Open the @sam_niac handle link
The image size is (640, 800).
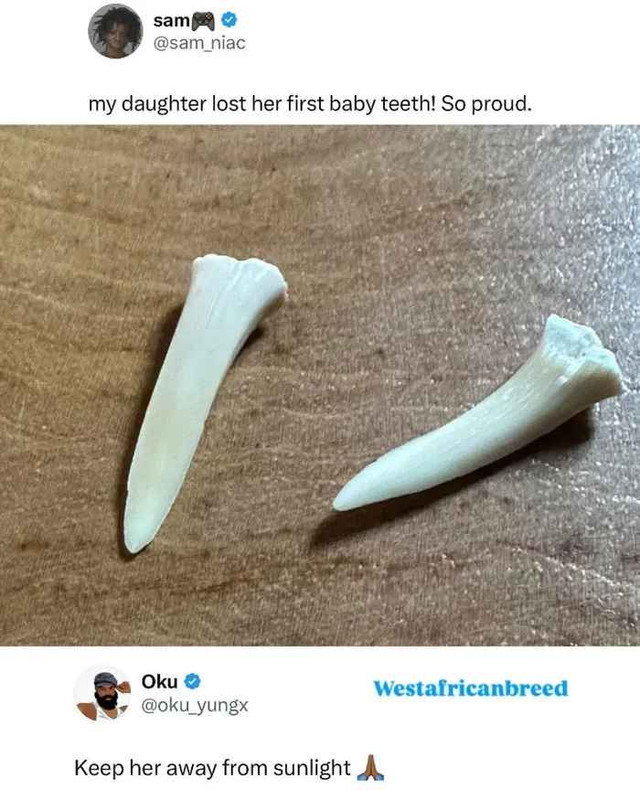(x=200, y=43)
